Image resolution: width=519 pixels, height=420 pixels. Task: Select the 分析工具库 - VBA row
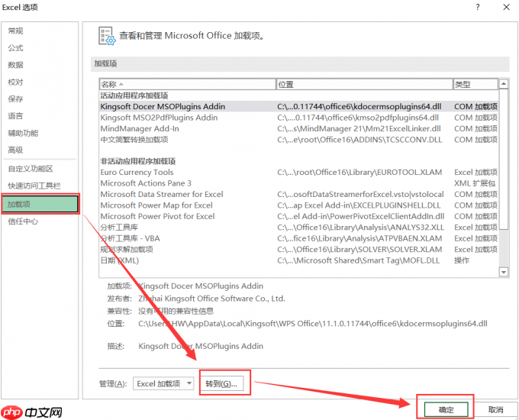[x=298, y=238]
